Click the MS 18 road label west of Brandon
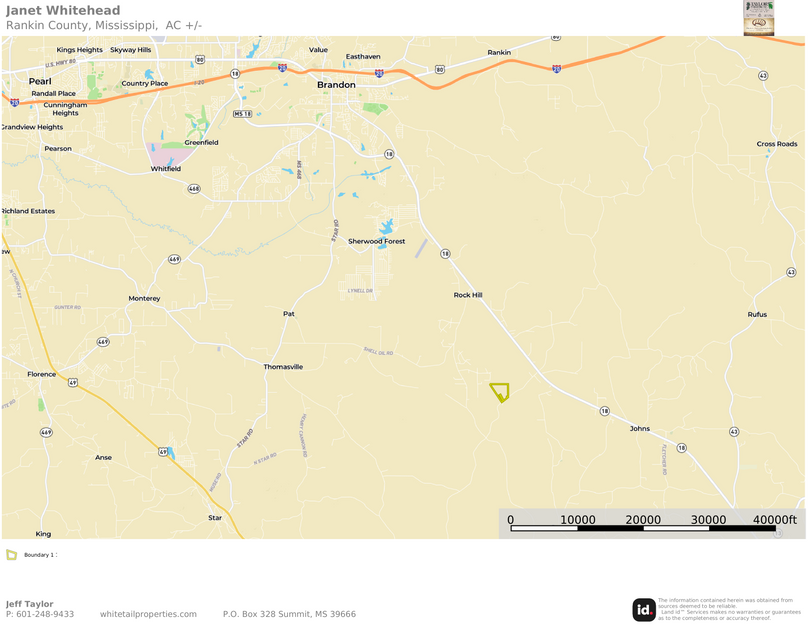 pos(242,114)
